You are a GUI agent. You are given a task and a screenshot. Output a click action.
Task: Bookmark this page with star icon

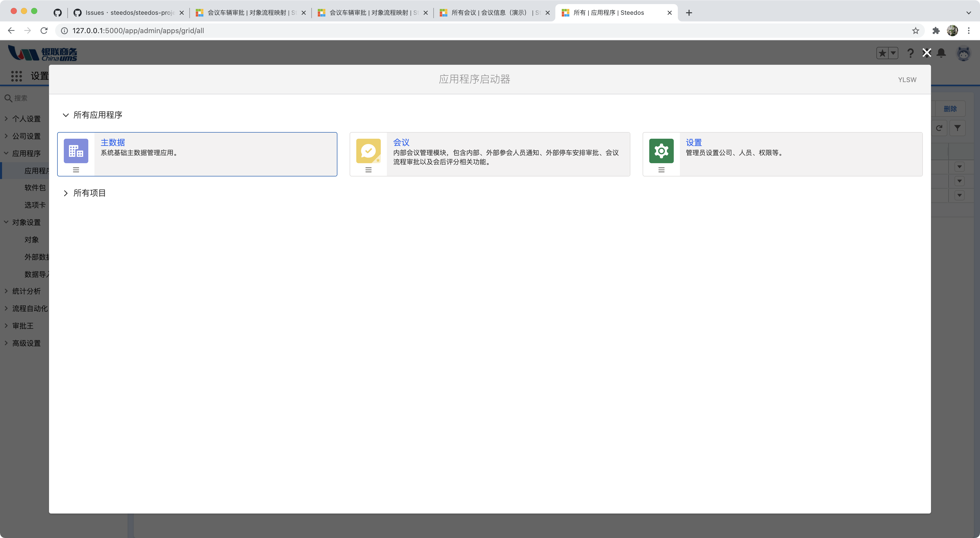(x=915, y=30)
